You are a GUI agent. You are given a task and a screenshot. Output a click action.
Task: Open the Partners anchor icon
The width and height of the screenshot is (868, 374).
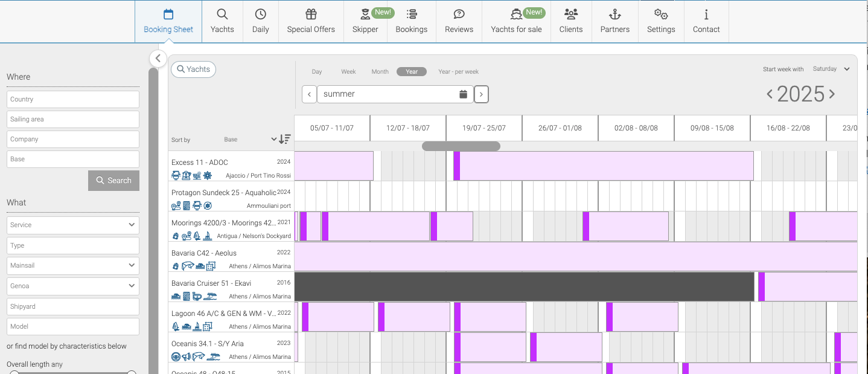click(x=614, y=15)
